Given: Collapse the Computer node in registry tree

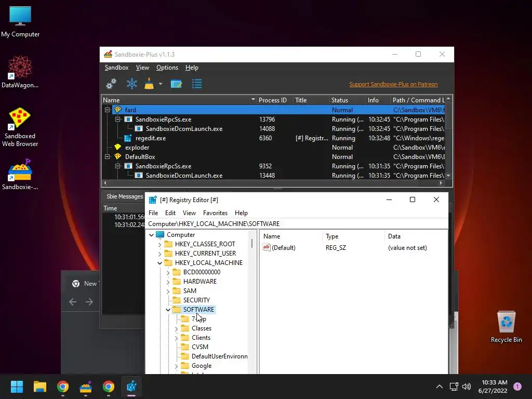Looking at the screenshot, I should (x=151, y=235).
